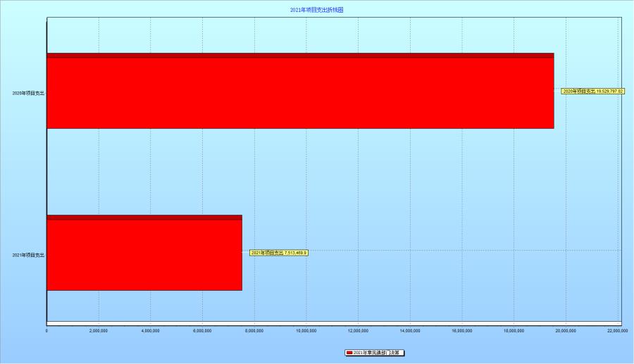Select the 2020年项目支出 red bar
Screen dimensions: 634x364
pos(300,92)
